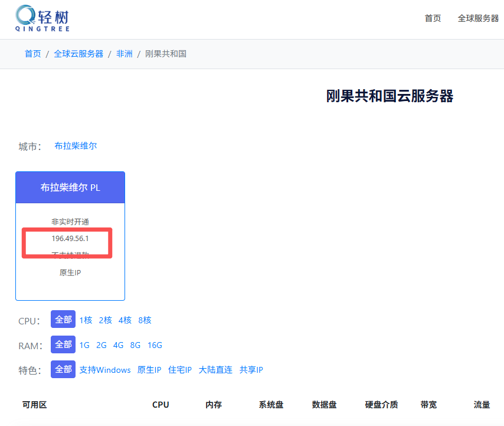
Task: Filter RAM by 4G
Action: (x=118, y=345)
